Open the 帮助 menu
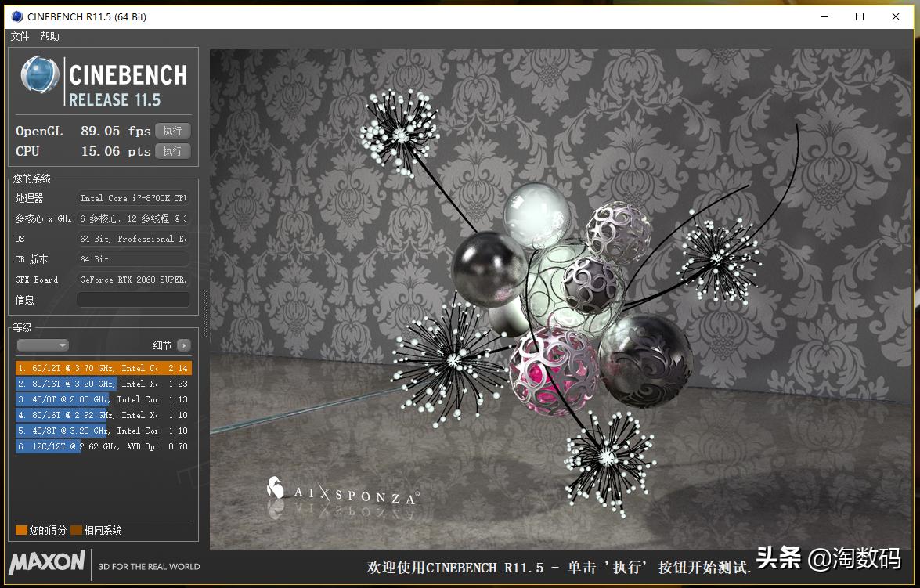920x588 pixels. coord(49,35)
